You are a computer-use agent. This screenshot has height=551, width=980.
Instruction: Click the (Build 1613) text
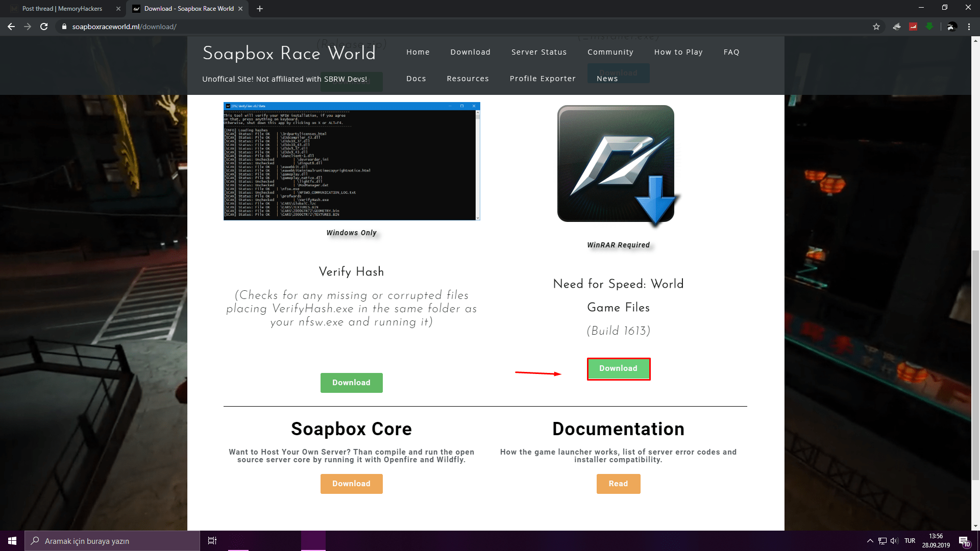[619, 331]
